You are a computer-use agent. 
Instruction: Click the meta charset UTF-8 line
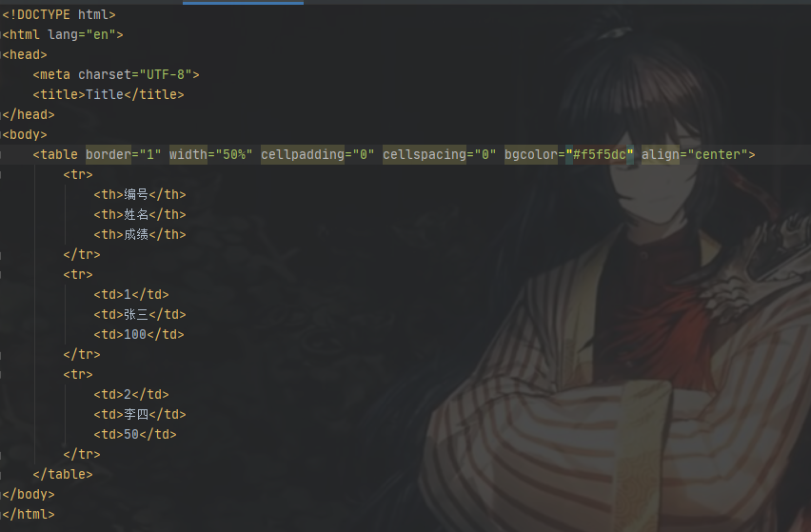pyautogui.click(x=116, y=74)
